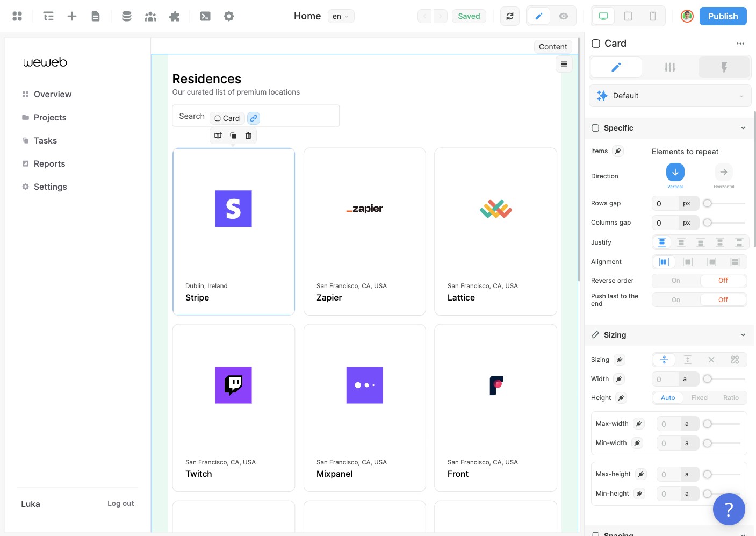Open the Width unit selector
Image resolution: width=756 pixels, height=536 pixels.
[x=688, y=379]
